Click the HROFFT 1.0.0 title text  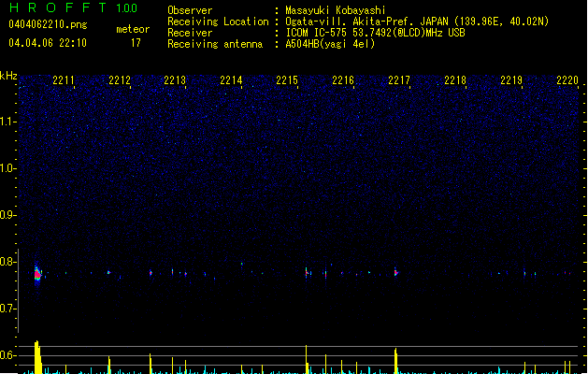click(74, 7)
